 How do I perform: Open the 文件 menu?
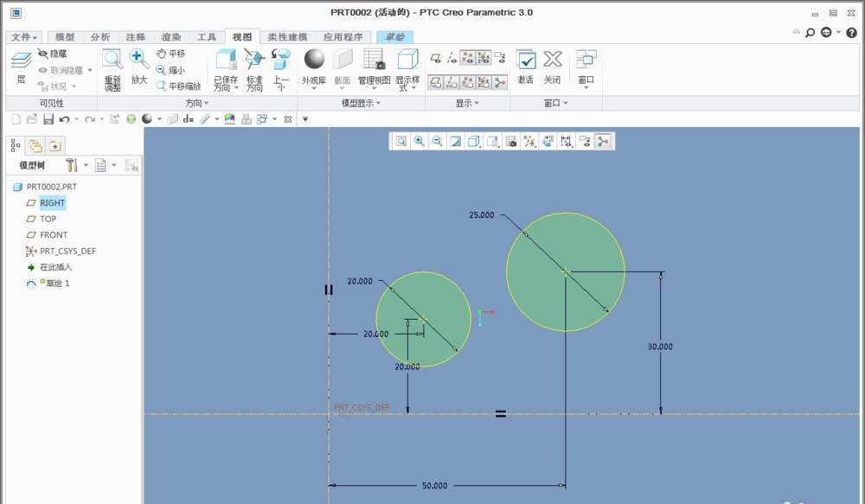(23, 37)
